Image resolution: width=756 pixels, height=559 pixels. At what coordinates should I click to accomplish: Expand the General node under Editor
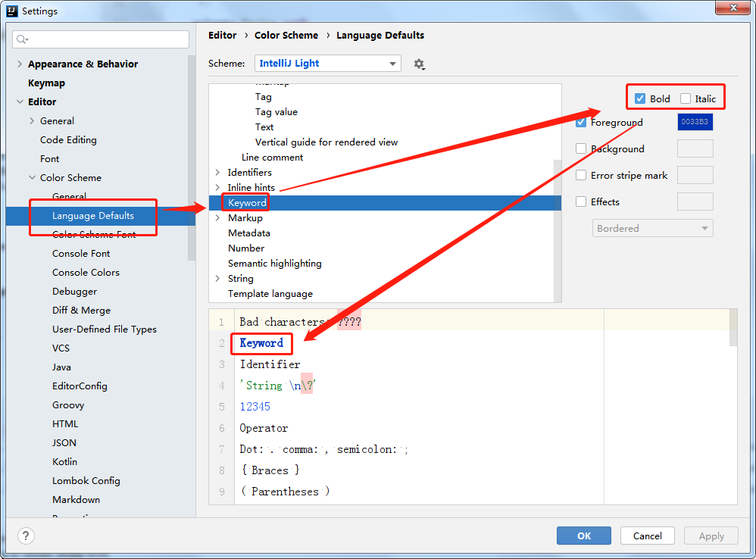coord(32,121)
